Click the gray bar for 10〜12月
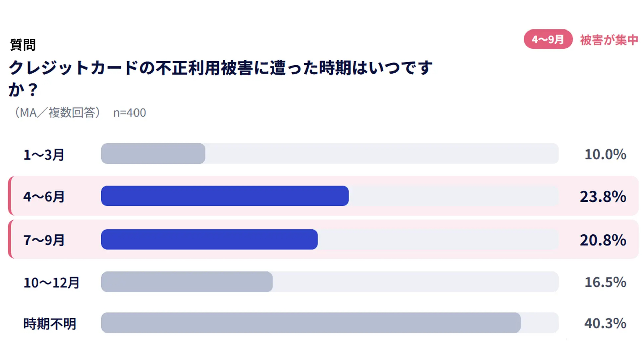This screenshot has width=644, height=362. pyautogui.click(x=187, y=282)
